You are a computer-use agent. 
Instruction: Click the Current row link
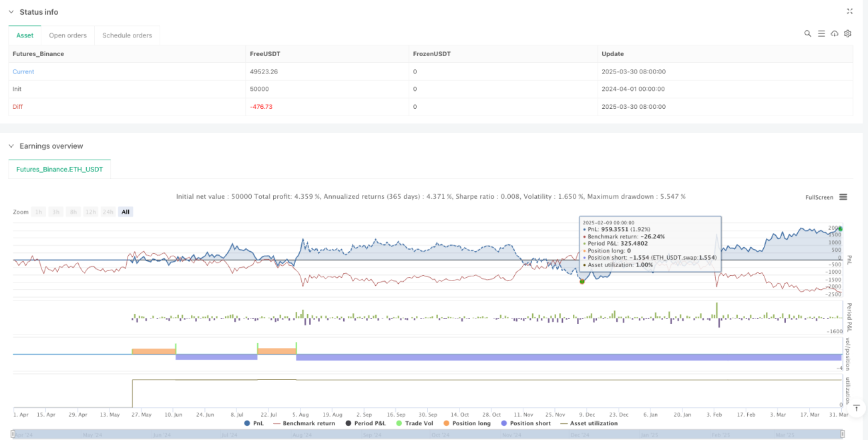23,71
